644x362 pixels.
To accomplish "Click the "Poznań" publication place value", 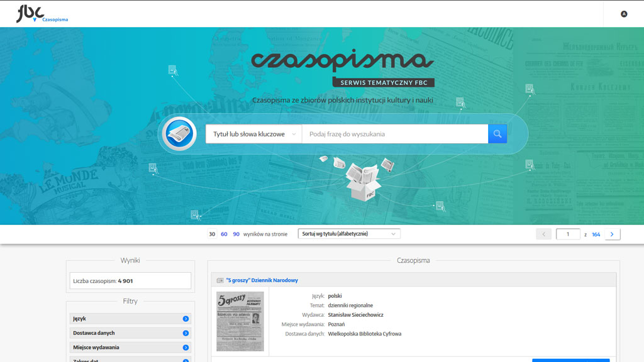I will tap(336, 324).
